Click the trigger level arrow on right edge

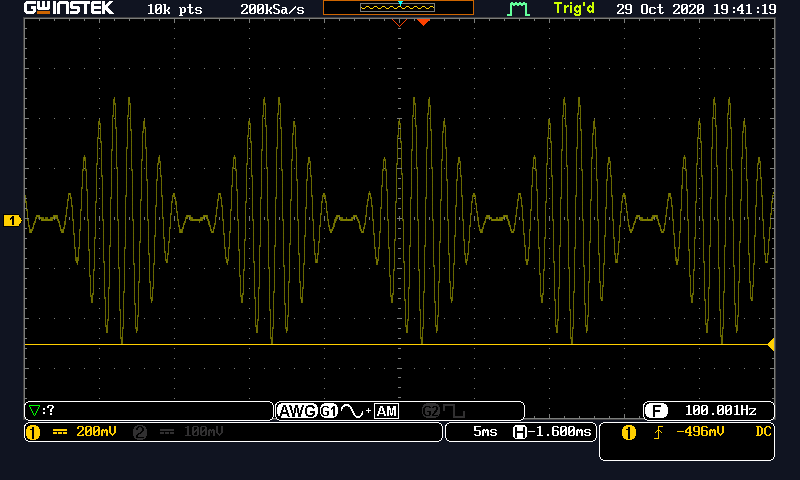coord(771,345)
